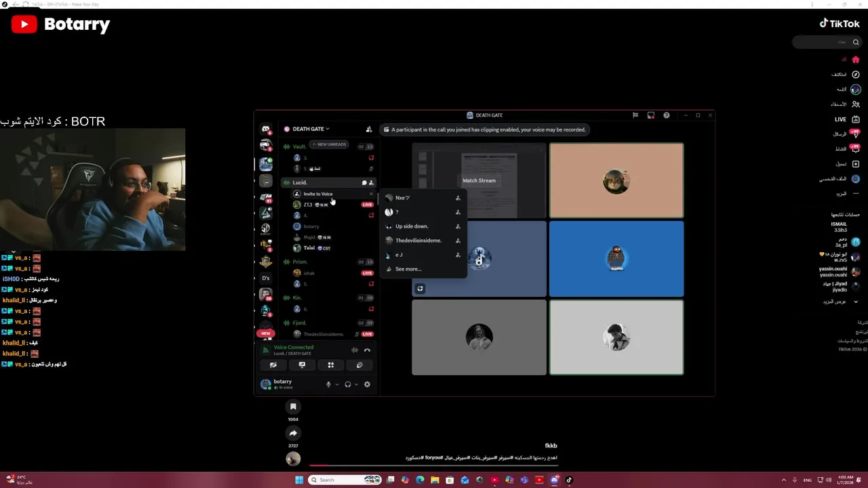
Task: Jump to NEW UNREADS in channel list
Action: (x=329, y=144)
